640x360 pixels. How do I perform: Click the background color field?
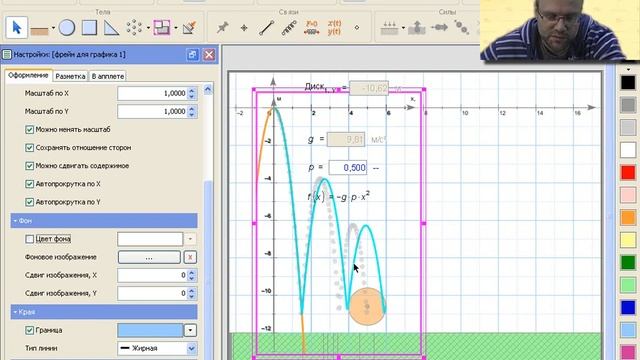150,239
